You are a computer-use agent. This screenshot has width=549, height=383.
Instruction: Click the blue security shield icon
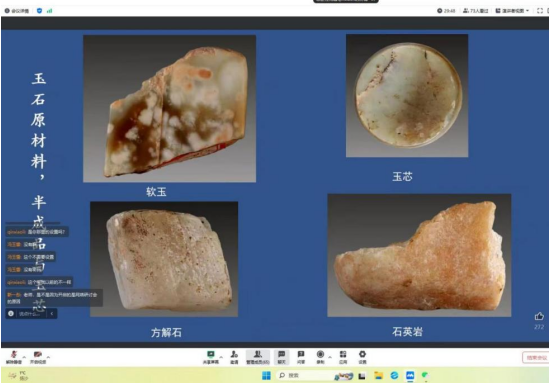39,11
